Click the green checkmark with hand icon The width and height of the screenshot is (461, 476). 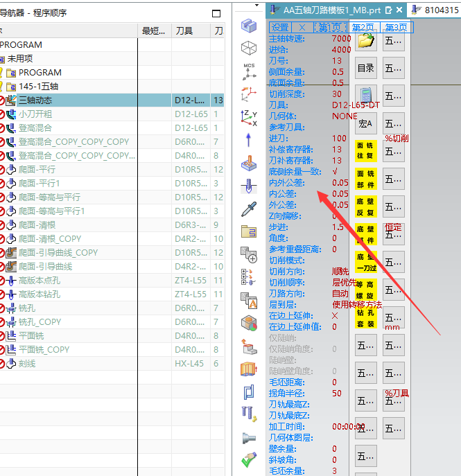point(249,460)
